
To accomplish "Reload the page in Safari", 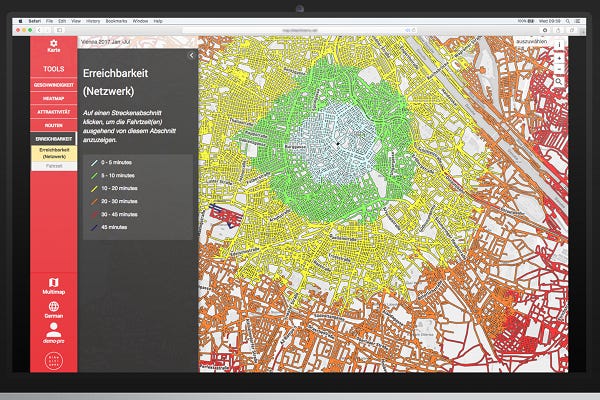I will (x=414, y=30).
